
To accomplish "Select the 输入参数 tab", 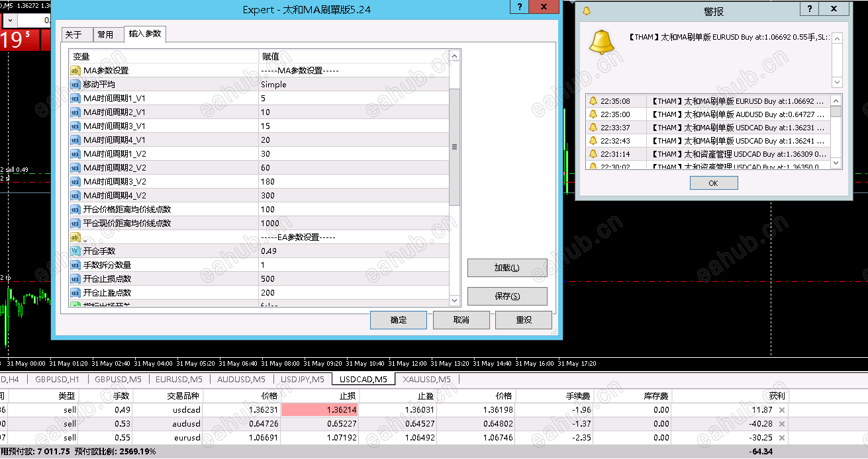I will pyautogui.click(x=145, y=34).
